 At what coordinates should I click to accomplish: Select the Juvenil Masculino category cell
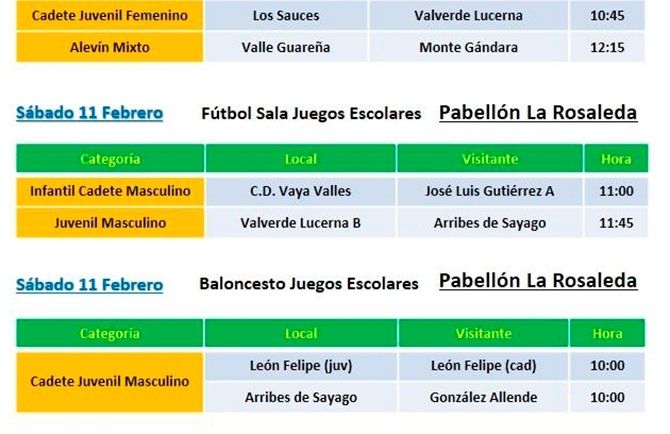110,223
